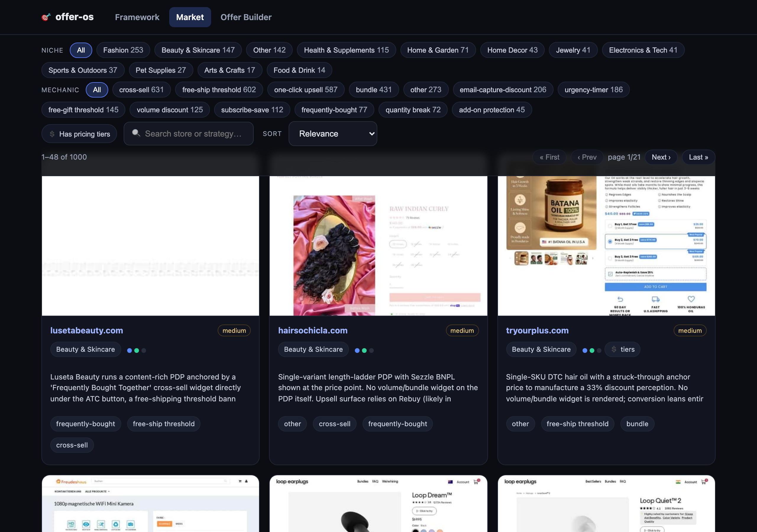
Task: Filter niche by Other 142
Action: pos(269,50)
